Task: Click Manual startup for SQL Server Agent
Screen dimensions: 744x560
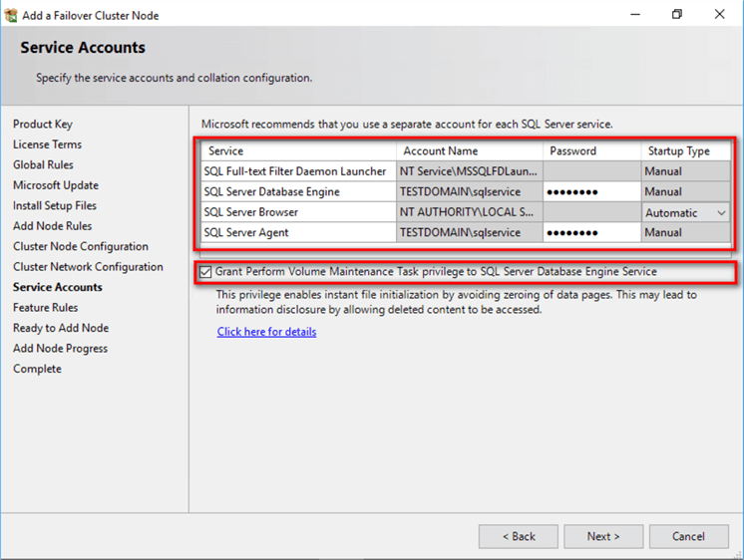Action: (685, 233)
